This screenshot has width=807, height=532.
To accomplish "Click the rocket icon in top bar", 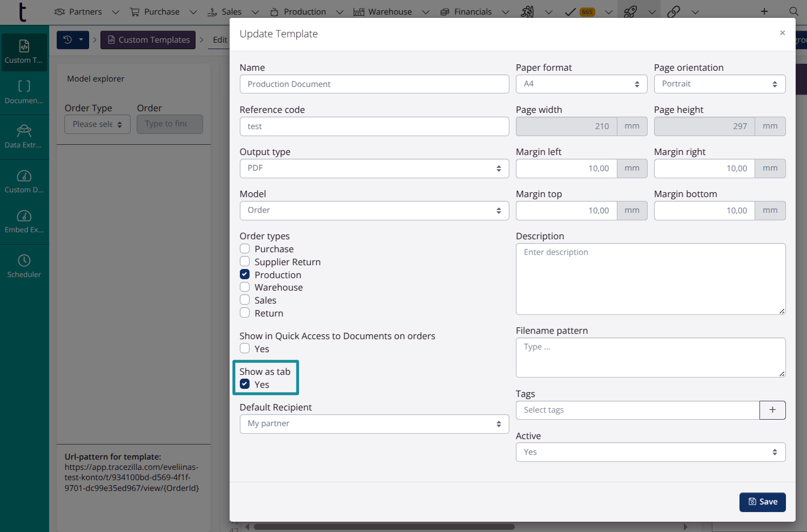I will click(630, 11).
